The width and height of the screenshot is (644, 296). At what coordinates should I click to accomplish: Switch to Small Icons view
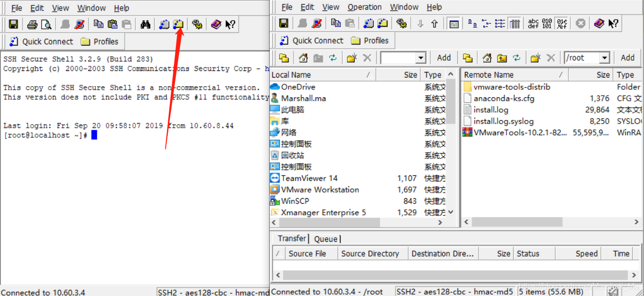pos(486,23)
